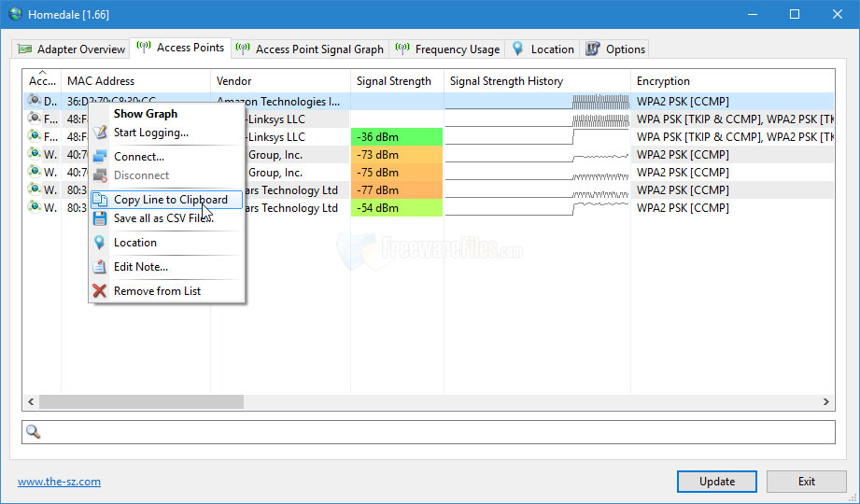Click the horizontal scrollbar thumb
Screen dimensions: 860x504
142,401
